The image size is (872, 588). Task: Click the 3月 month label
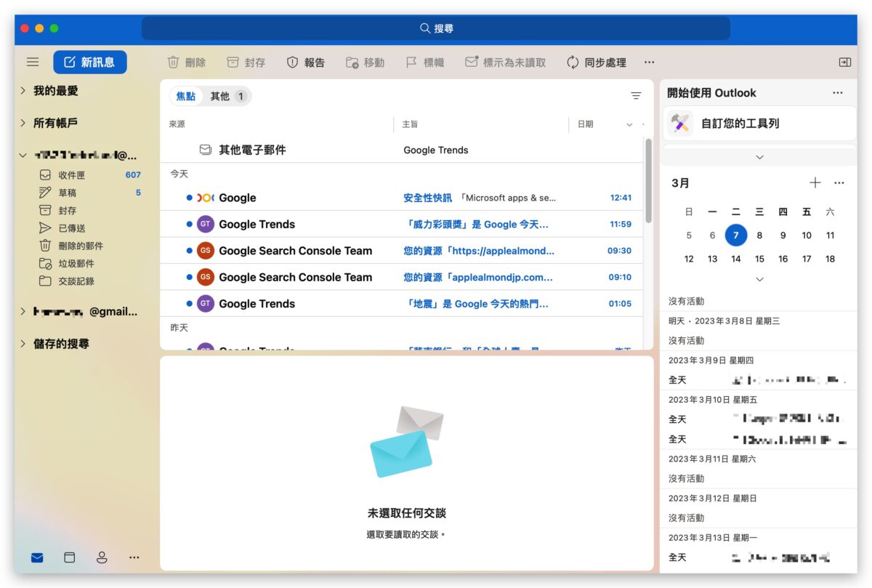[681, 183]
